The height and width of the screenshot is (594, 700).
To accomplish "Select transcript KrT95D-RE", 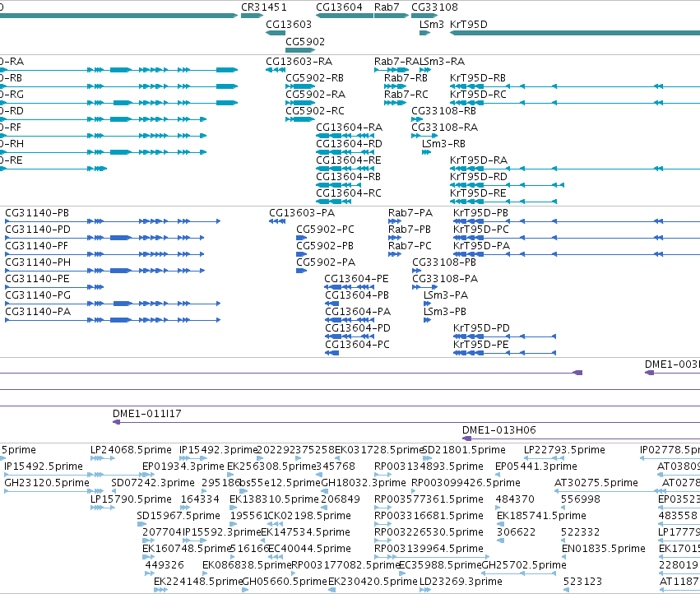I will (478, 194).
